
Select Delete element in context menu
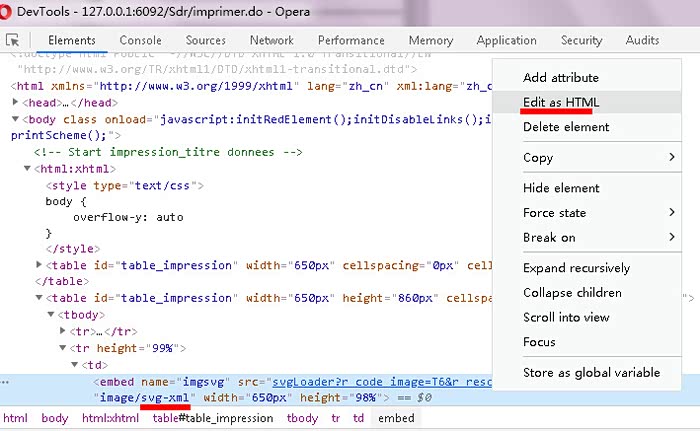[566, 127]
